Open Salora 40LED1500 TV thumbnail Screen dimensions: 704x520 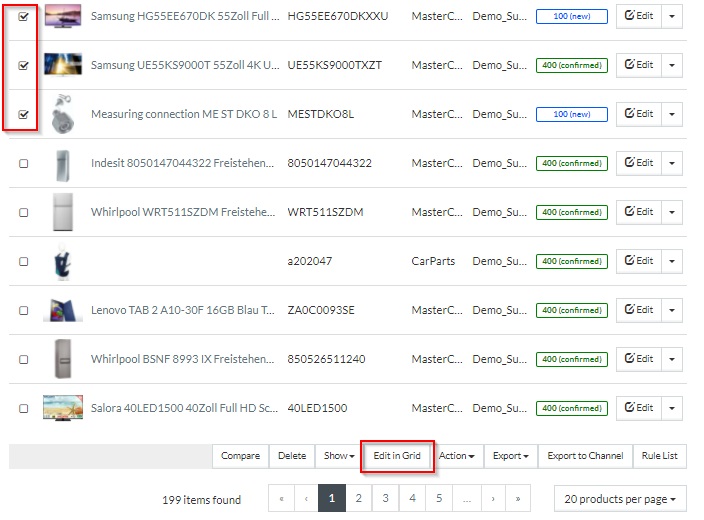coord(63,407)
